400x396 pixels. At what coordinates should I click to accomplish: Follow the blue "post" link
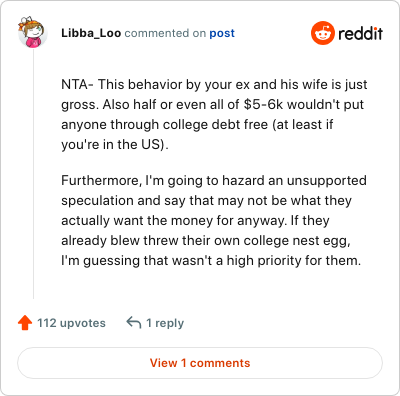click(222, 33)
